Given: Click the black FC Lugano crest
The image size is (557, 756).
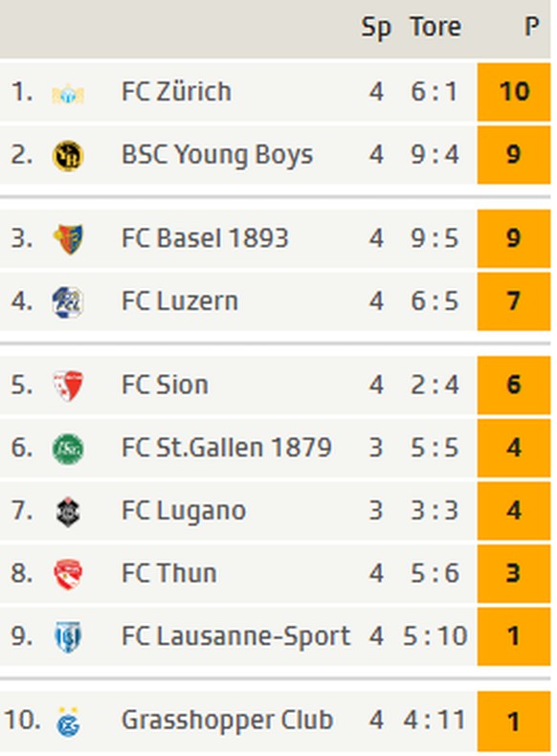Looking at the screenshot, I should click(68, 512).
